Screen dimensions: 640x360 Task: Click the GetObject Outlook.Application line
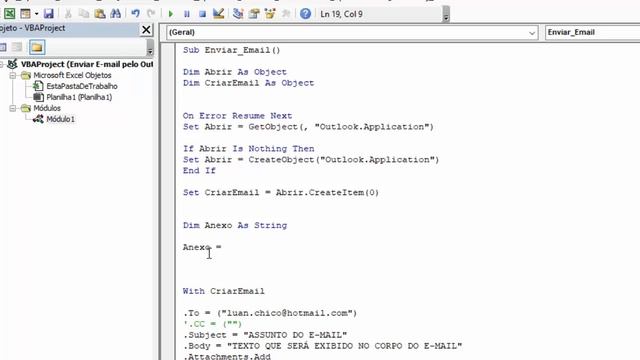point(308,127)
